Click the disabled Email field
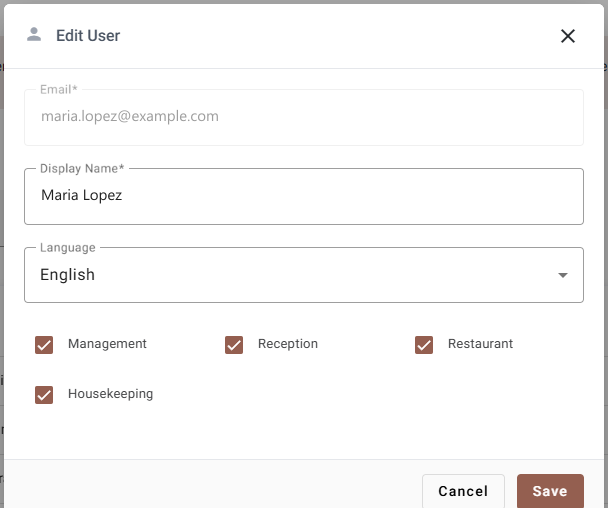The height and width of the screenshot is (508, 608). point(304,117)
